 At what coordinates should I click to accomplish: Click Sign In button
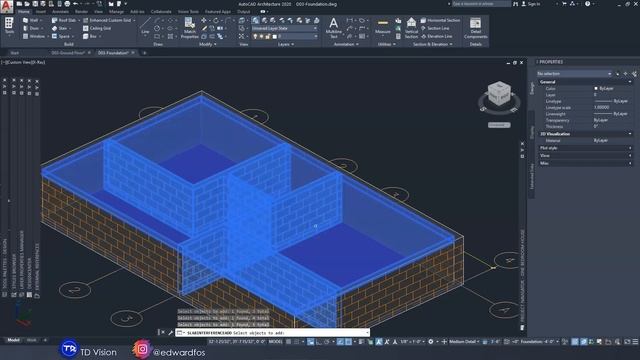pyautogui.click(x=531, y=4)
